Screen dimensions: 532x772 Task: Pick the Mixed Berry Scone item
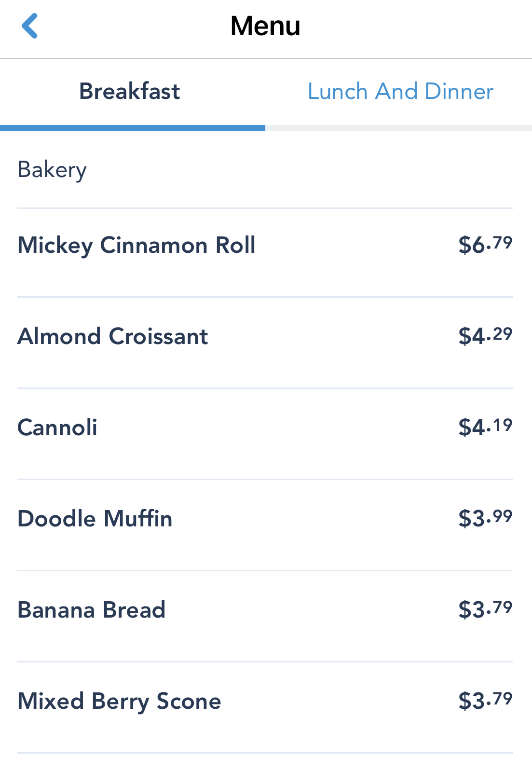tap(119, 701)
